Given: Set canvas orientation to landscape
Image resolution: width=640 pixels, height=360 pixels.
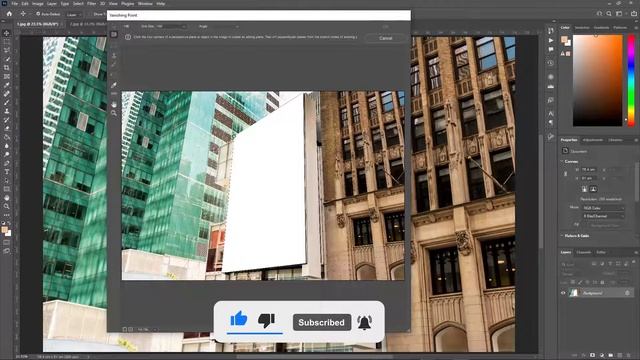Looking at the screenshot, I should coord(593,189).
